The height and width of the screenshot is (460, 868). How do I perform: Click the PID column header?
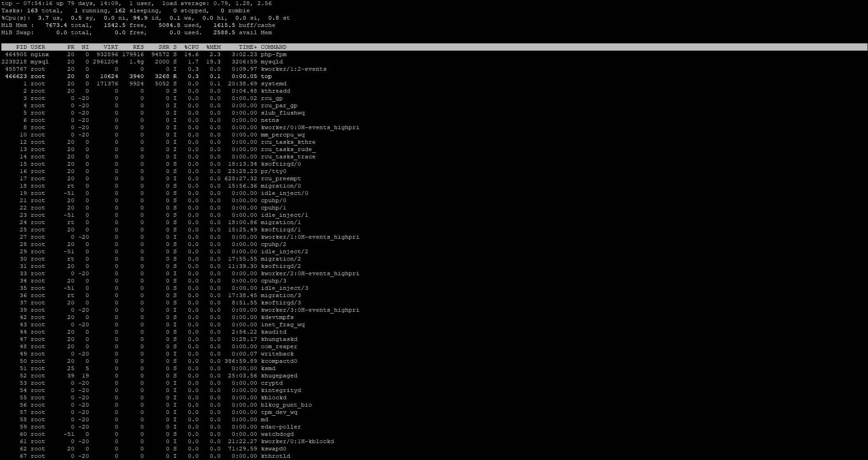pyautogui.click(x=21, y=47)
